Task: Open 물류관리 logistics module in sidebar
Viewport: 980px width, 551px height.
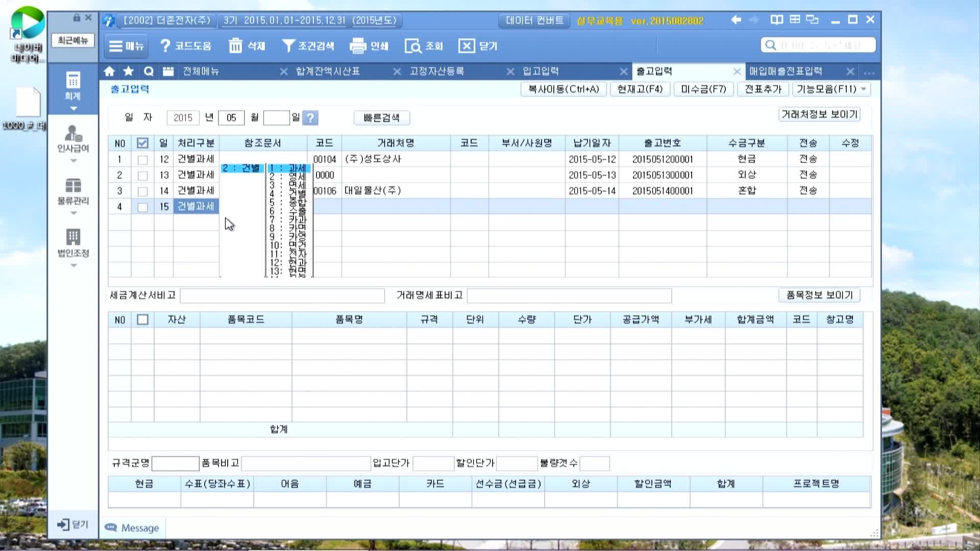Action: pyautogui.click(x=73, y=191)
